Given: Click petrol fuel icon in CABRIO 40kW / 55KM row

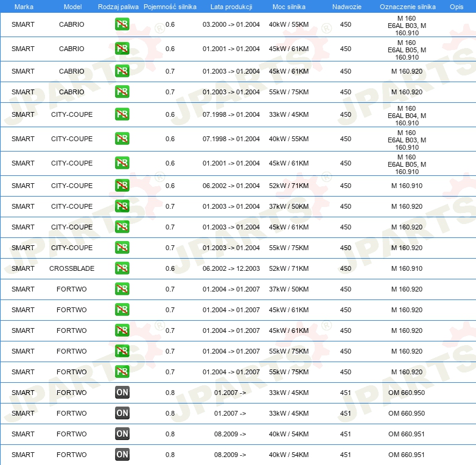Looking at the screenshot, I should point(122,24).
